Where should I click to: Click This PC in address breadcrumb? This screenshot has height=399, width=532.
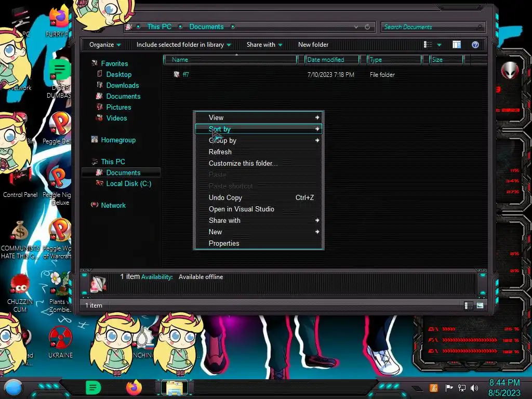click(159, 26)
